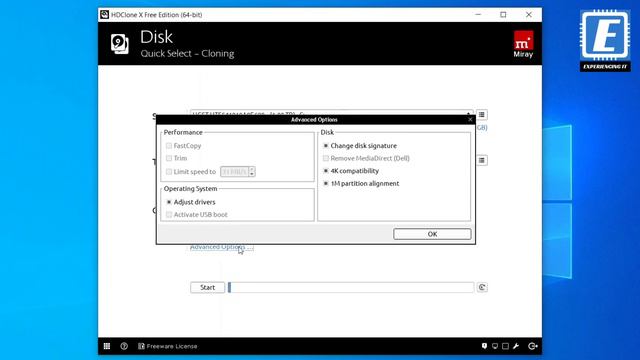Screen dimensions: 640x360
Task: Increase limit speed with up arrow
Action: pyautogui.click(x=252, y=169)
